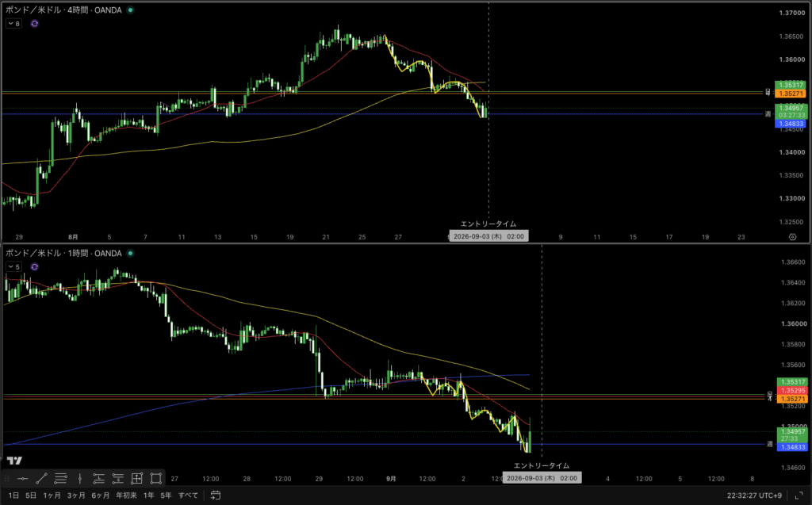
Task: Select the 1ヶ月 time range
Action: [52, 495]
